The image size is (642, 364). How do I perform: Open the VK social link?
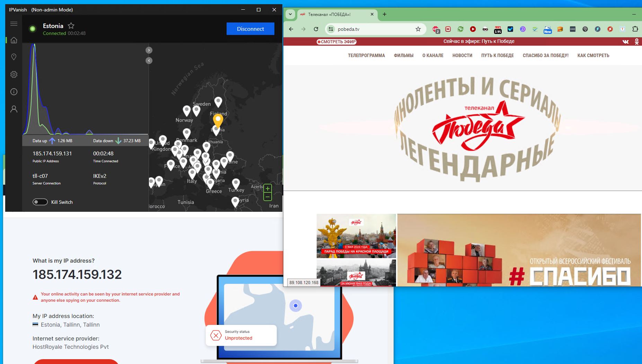click(x=625, y=42)
